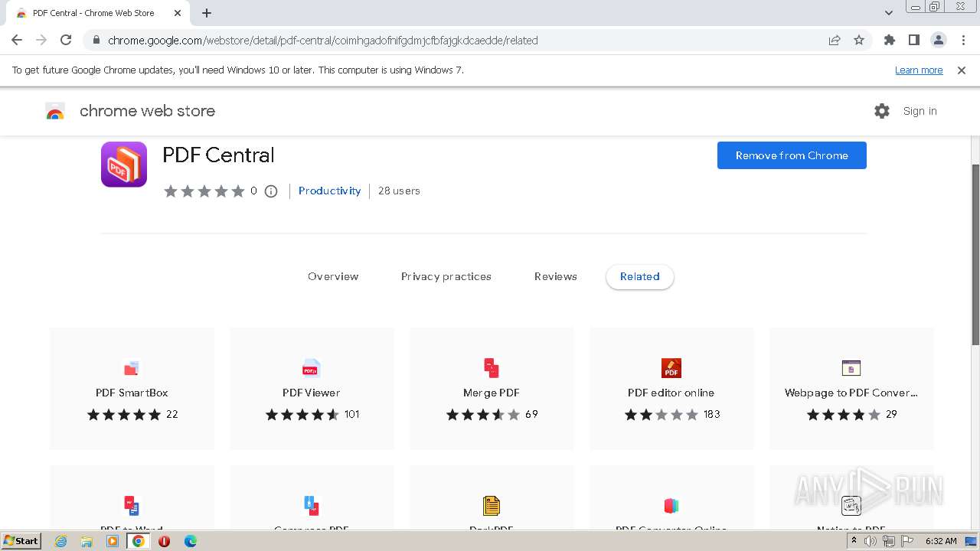
Task: Open the Windows Start button
Action: (21, 540)
